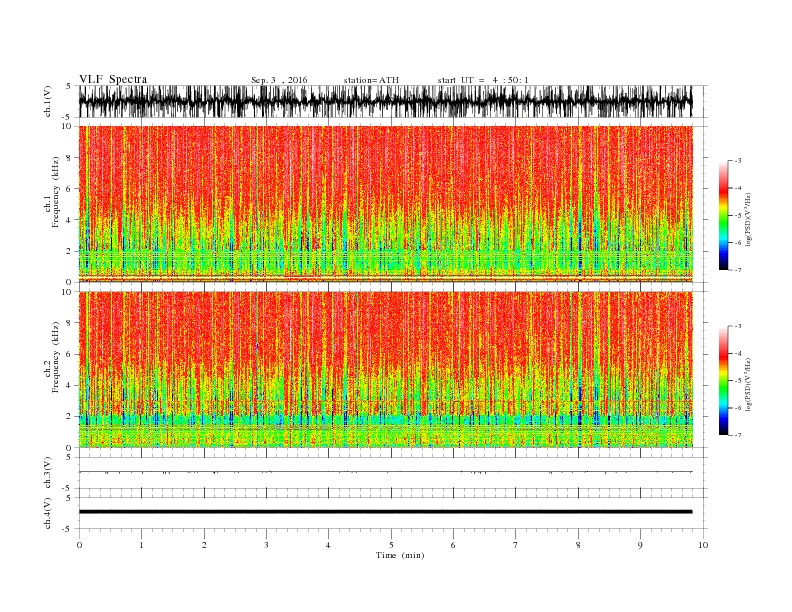Click the 'station=ATH' label
792x612 pixels.
click(371, 80)
